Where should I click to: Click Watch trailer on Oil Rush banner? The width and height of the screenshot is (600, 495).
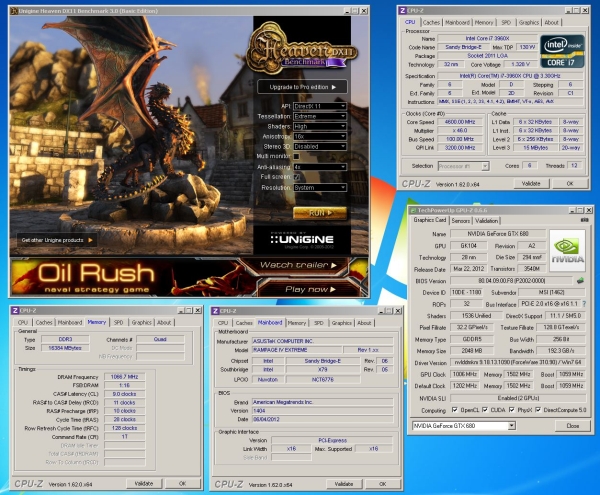[298, 265]
